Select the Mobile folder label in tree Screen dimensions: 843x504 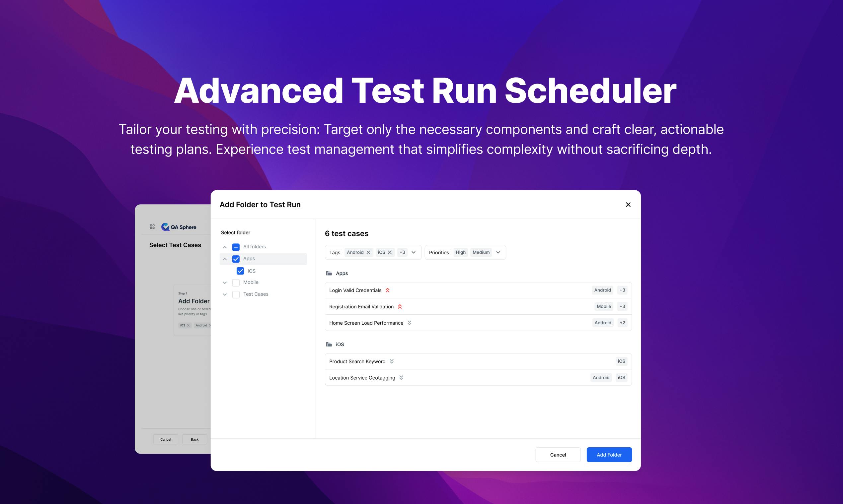pyautogui.click(x=251, y=282)
